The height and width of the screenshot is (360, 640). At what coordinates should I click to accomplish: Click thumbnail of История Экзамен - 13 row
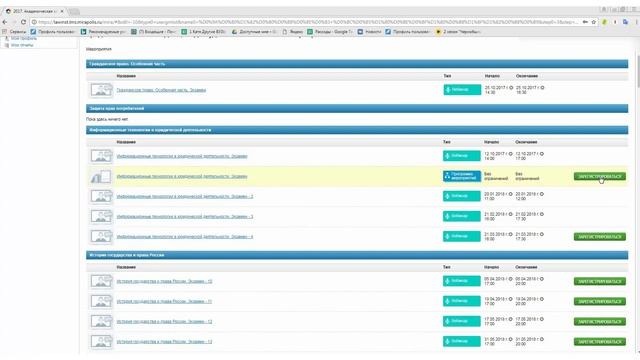pyautogui.click(x=101, y=342)
